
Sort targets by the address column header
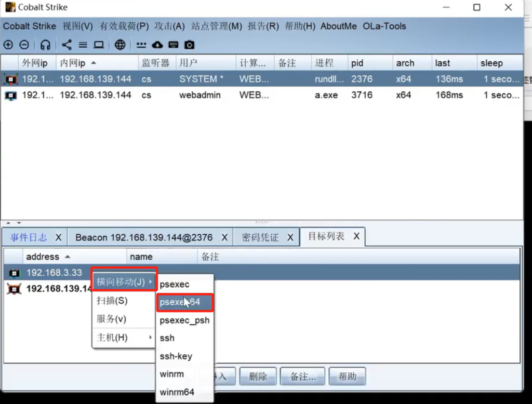click(75, 257)
